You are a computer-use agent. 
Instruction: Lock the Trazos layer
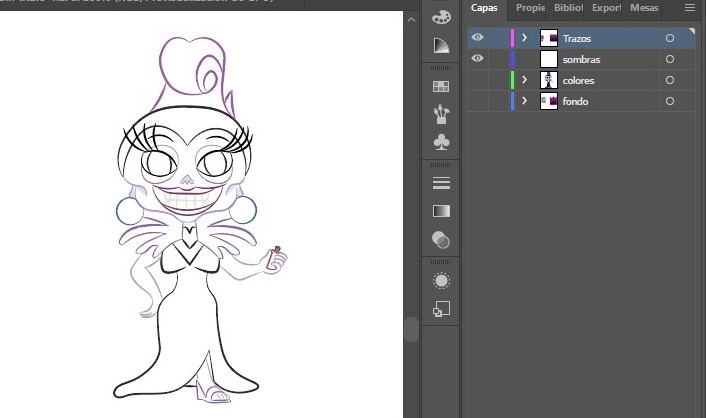498,38
